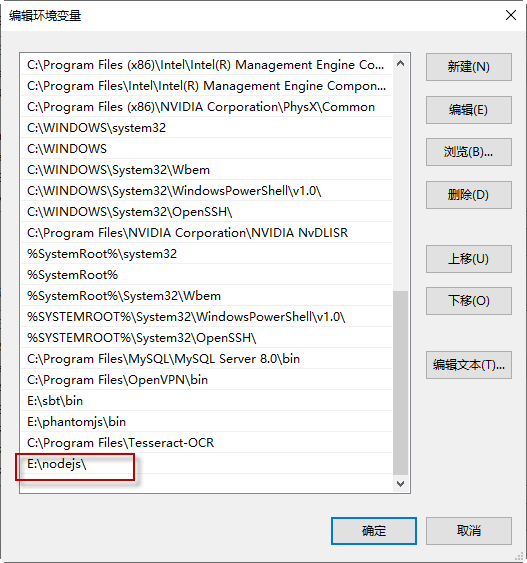
Task: Select the C:\WINDOWS\system32 entry
Action: point(206,127)
